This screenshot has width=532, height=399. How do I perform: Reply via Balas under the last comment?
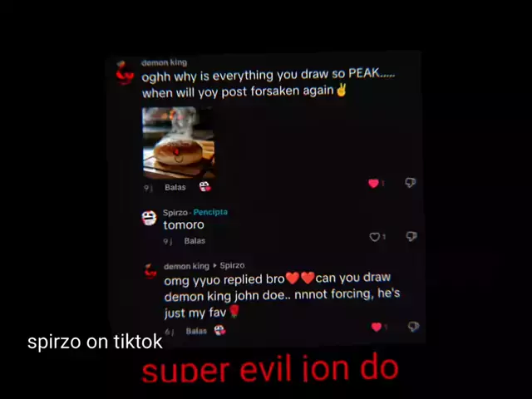click(x=196, y=331)
